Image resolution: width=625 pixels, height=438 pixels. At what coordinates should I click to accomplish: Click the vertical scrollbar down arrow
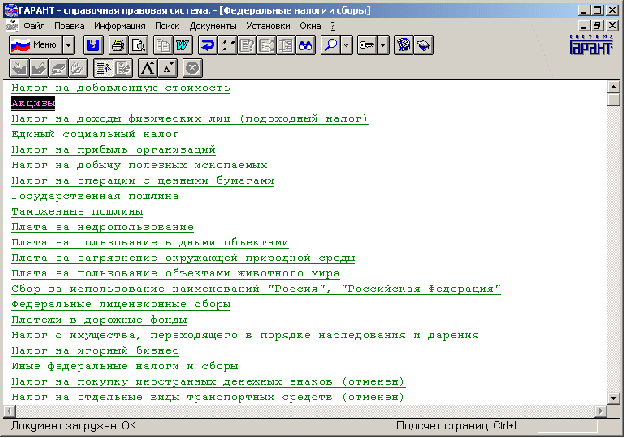click(x=613, y=398)
